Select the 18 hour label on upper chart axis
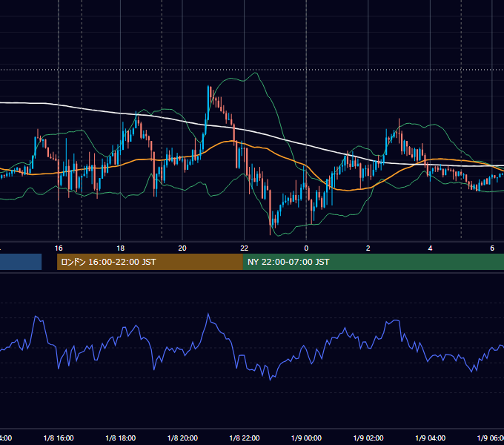The image size is (504, 445). [121, 248]
